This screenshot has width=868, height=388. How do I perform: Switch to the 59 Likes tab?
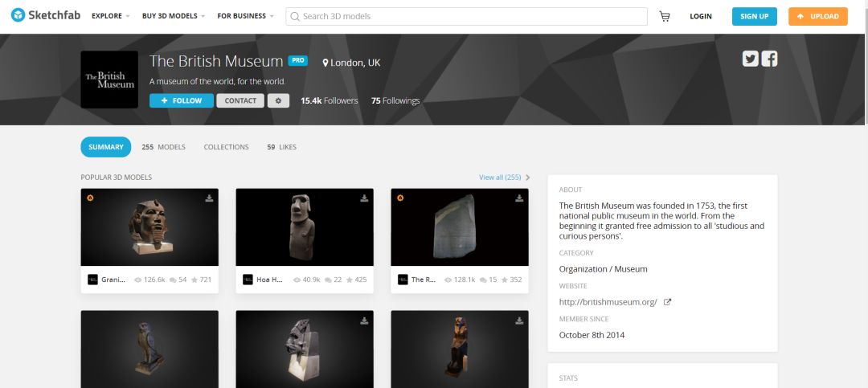282,147
